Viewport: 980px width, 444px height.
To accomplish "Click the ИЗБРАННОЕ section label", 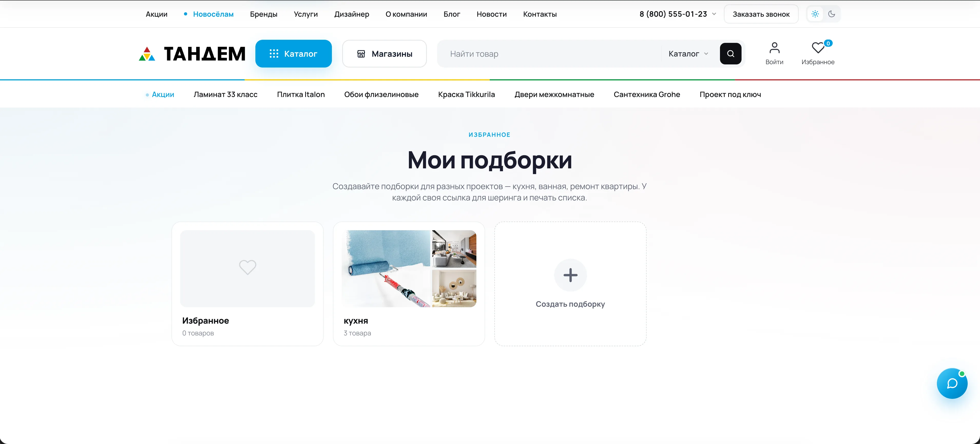I will pos(489,135).
